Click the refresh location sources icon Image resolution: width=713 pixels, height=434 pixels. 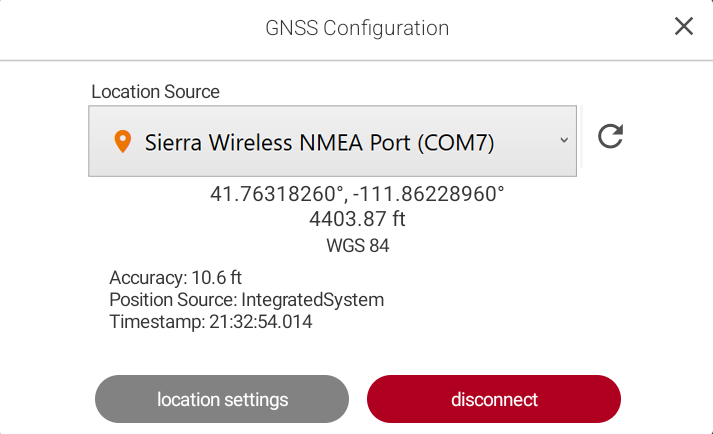pos(610,137)
